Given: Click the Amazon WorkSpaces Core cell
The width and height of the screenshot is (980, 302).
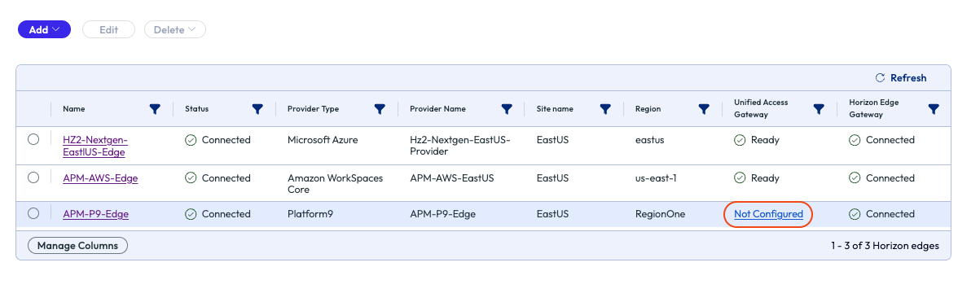Looking at the screenshot, I should tap(335, 184).
